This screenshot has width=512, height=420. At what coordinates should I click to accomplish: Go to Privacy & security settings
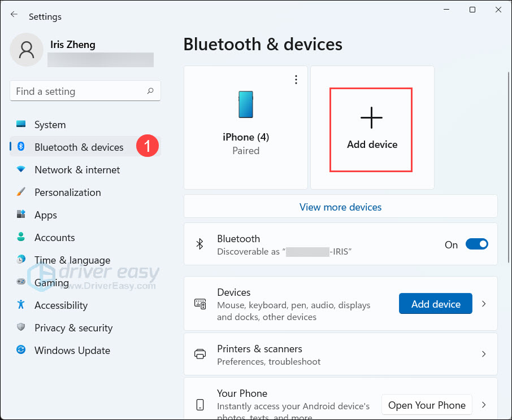73,328
